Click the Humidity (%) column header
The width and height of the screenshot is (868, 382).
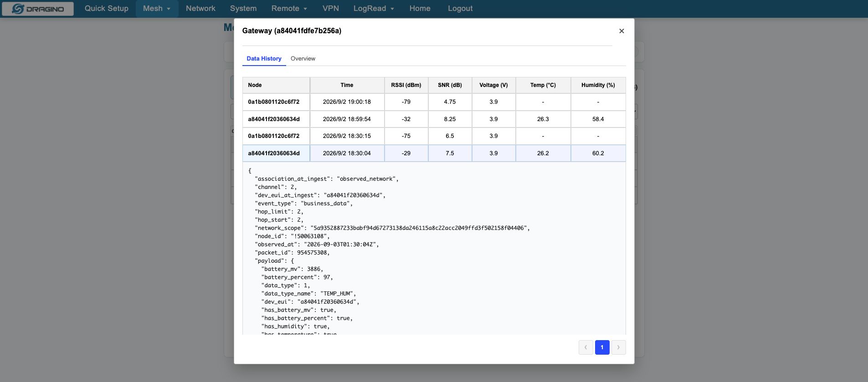tap(598, 85)
